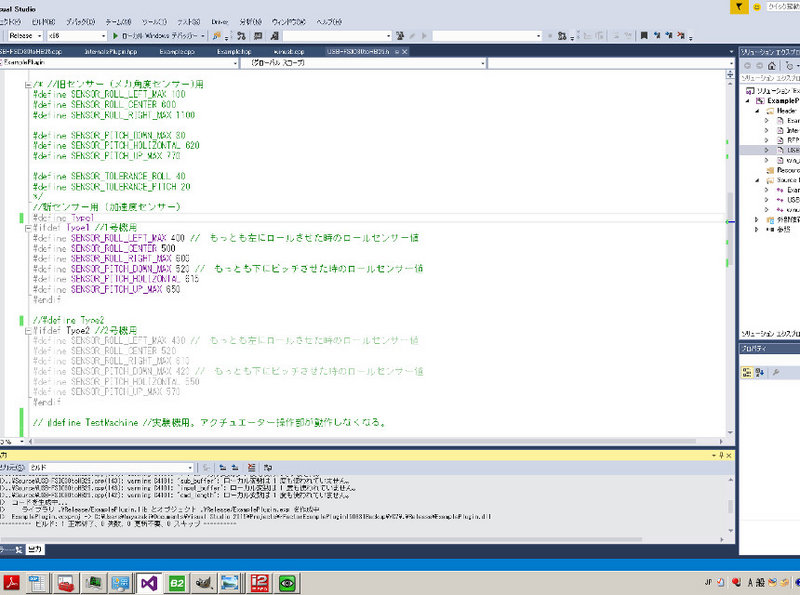Click the icon left of the empty search combo
This screenshot has width=800, height=595.
(274, 36)
